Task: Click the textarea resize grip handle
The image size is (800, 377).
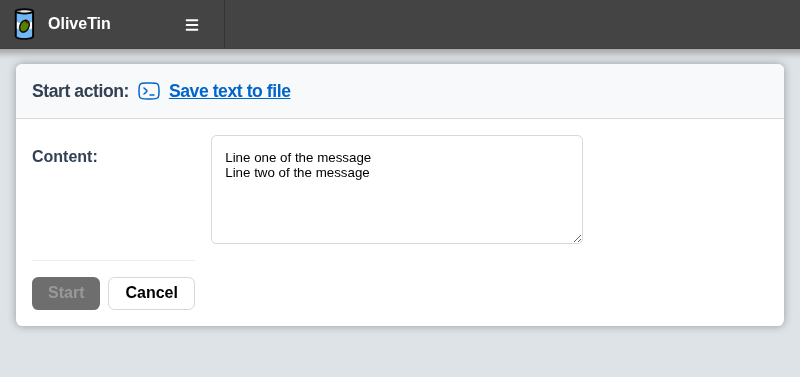Action: pos(577,238)
